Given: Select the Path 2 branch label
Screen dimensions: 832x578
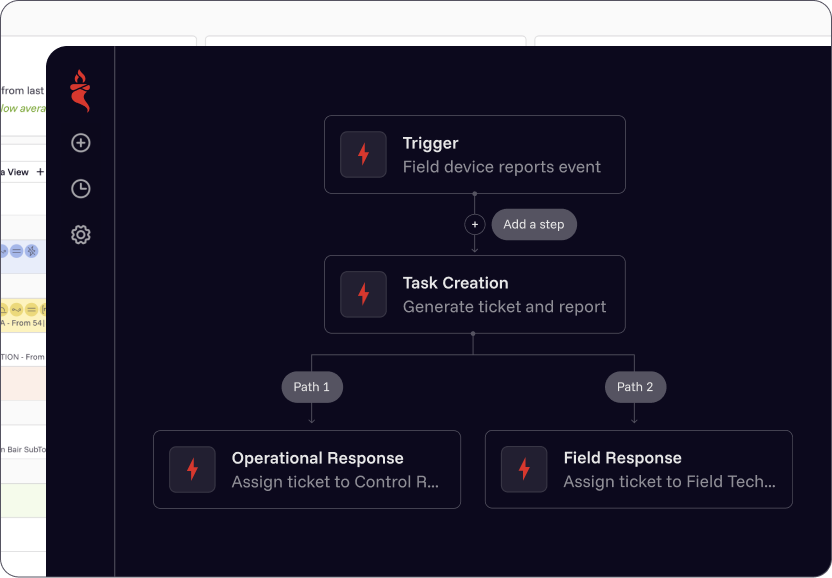Looking at the screenshot, I should point(635,387).
